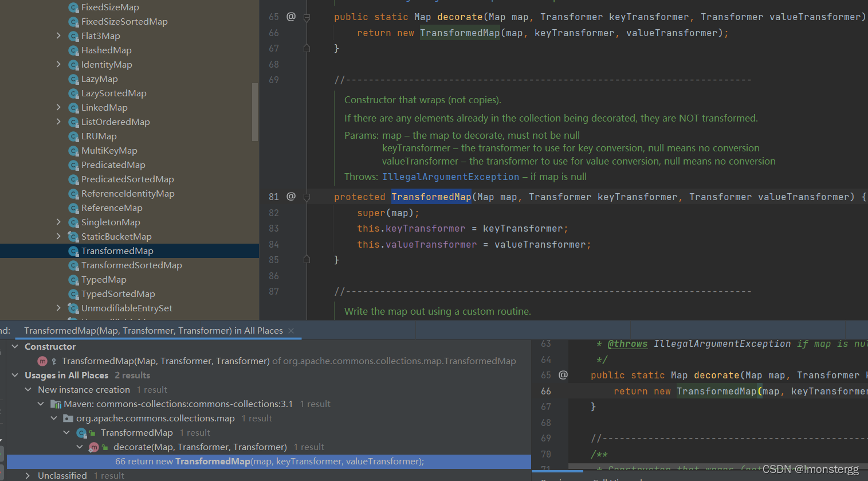Click the decorate method icon in usages
The width and height of the screenshot is (868, 481).
[94, 447]
